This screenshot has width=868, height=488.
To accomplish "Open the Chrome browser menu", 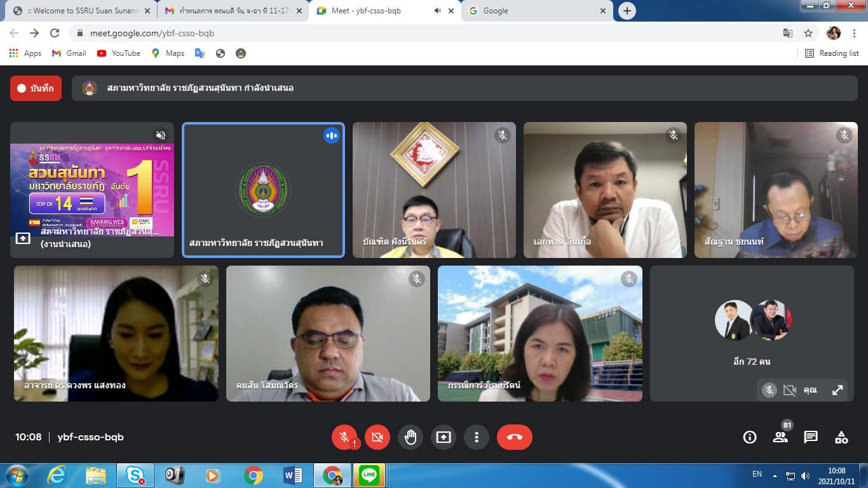I will (854, 33).
